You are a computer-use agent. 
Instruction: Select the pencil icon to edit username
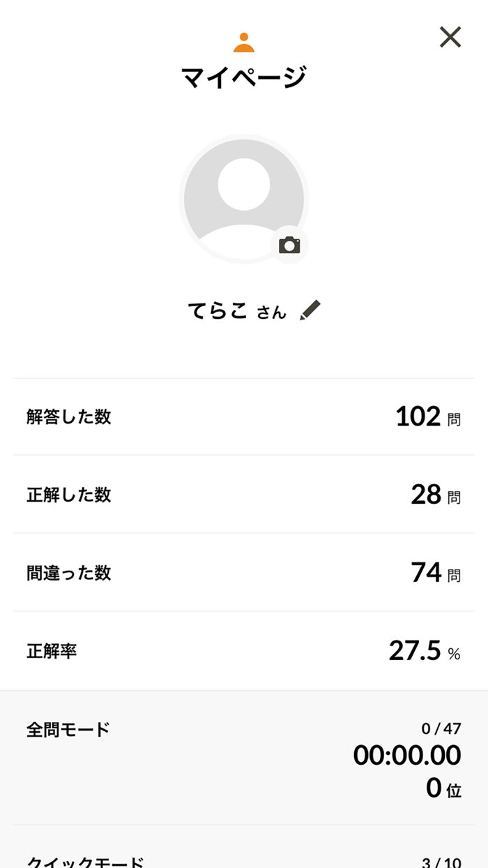(x=311, y=310)
